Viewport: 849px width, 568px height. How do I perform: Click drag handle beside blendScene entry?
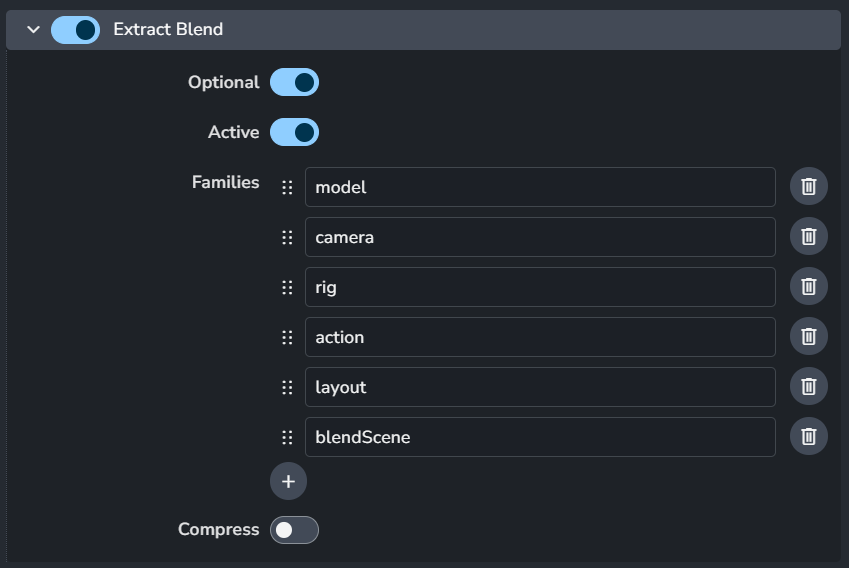point(287,437)
